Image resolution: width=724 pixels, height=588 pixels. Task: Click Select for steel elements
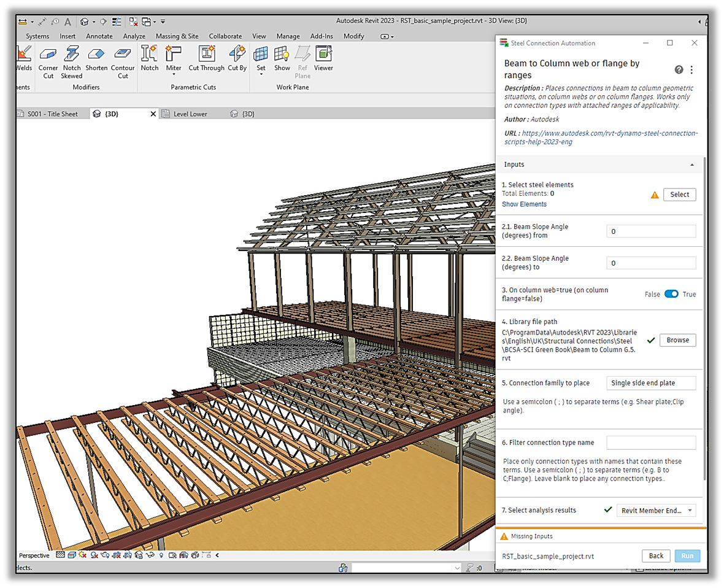(x=679, y=195)
